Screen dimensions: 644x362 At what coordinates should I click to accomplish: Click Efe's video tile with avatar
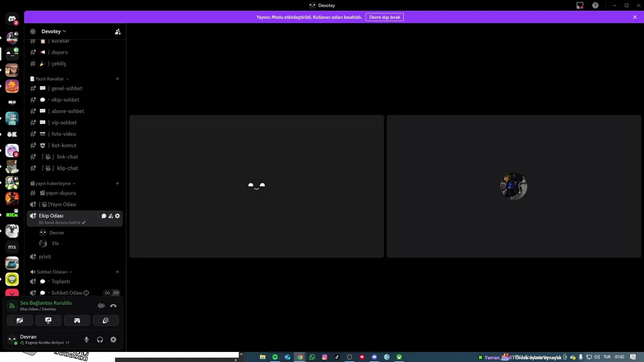pyautogui.click(x=514, y=187)
